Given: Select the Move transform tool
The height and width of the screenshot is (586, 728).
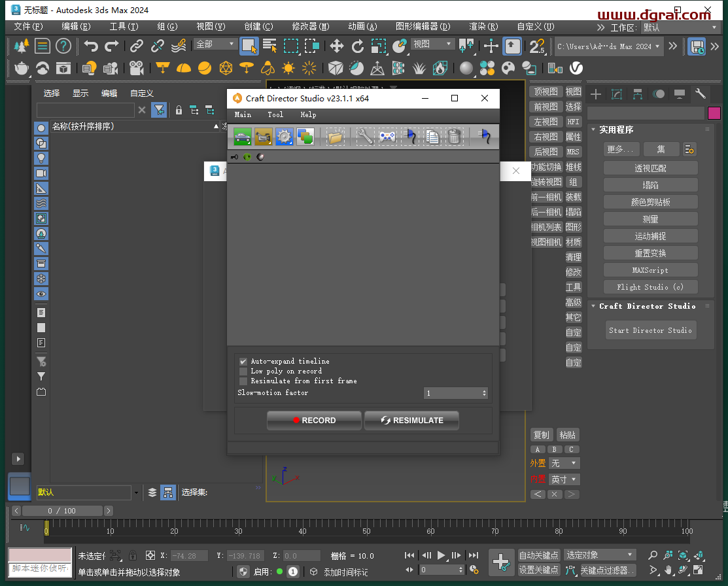Looking at the screenshot, I should click(337, 46).
